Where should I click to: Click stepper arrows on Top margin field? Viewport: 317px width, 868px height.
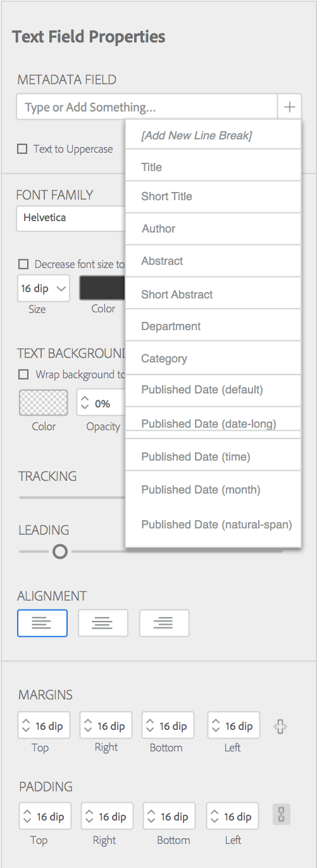[x=27, y=726]
